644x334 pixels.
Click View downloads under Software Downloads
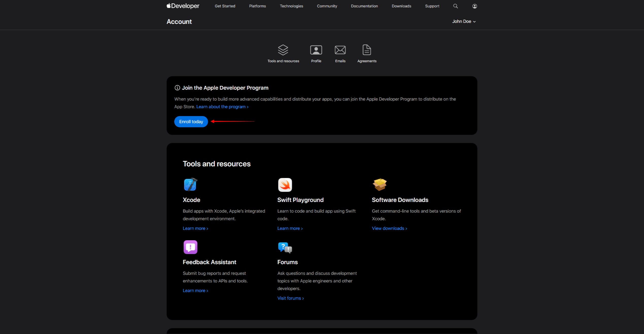click(389, 228)
